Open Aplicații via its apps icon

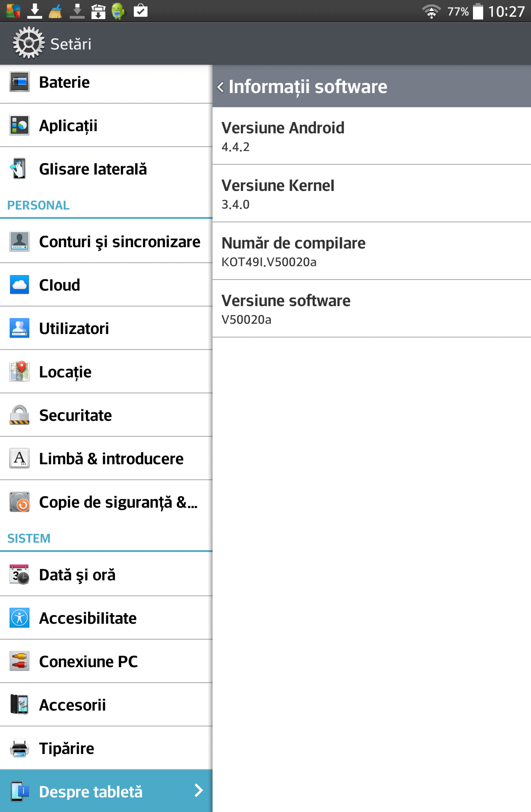(19, 125)
